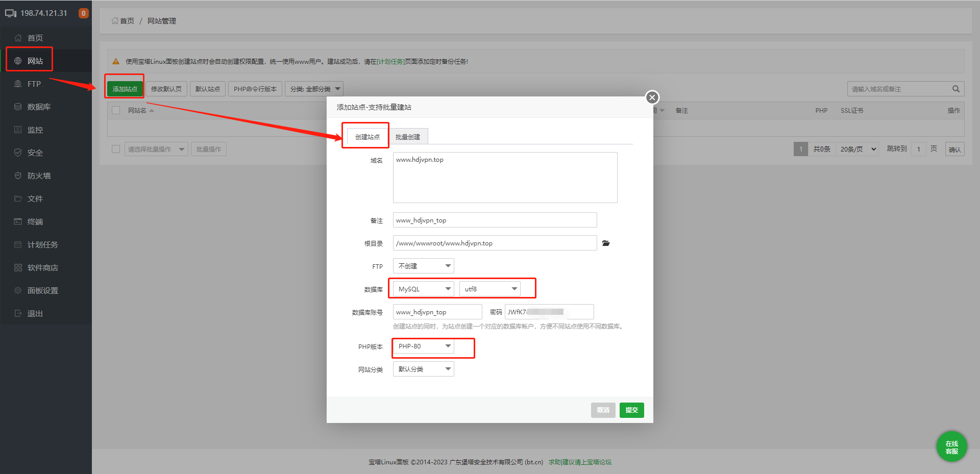The image size is (980, 474).
Task: Click the database icon in sidebar
Action: coord(18,107)
